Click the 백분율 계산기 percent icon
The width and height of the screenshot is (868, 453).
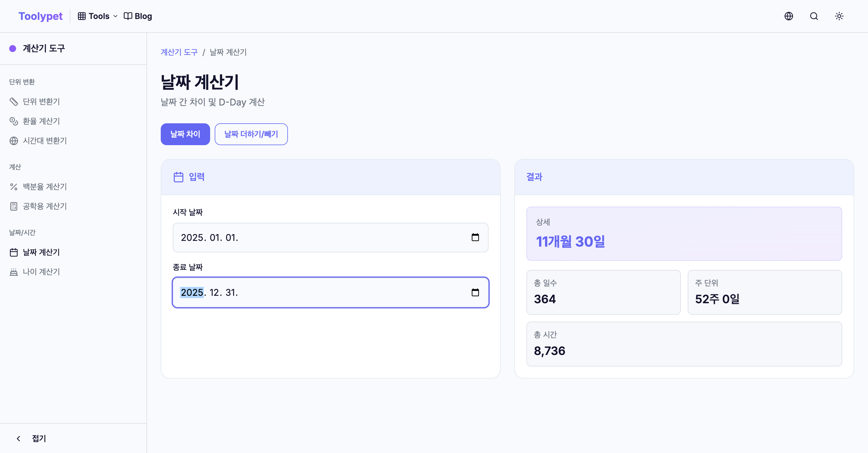[14, 187]
